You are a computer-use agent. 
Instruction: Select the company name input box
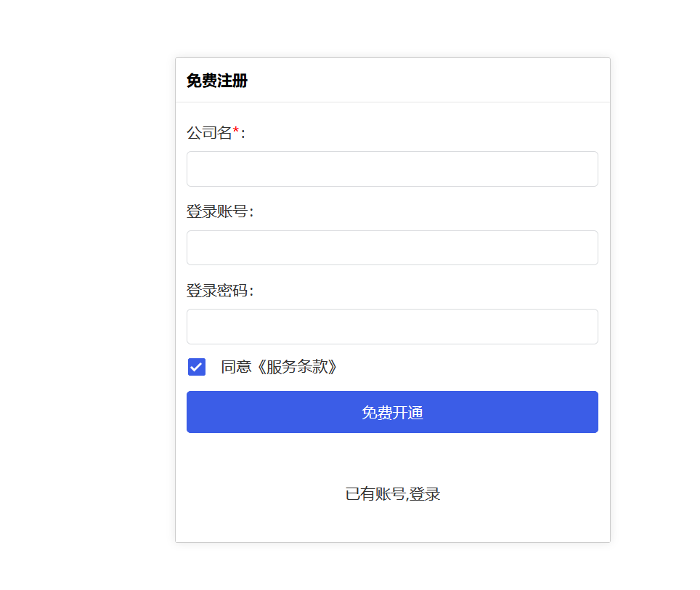click(392, 169)
